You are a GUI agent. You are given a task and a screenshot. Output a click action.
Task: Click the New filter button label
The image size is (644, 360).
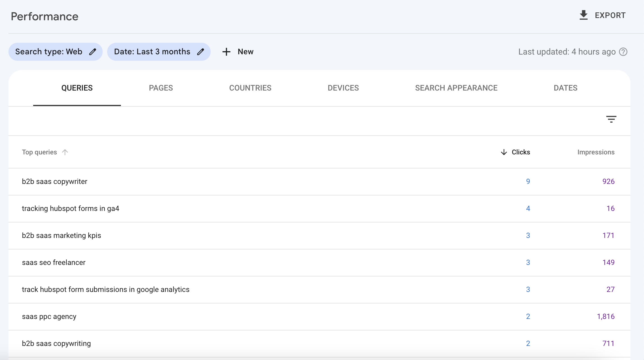(x=246, y=52)
